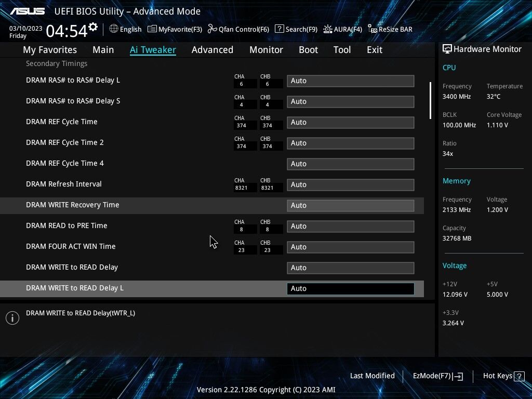The width and height of the screenshot is (532, 399).
Task: Click DRAM RAS# to RAS# Delay L value field
Action: (351, 81)
